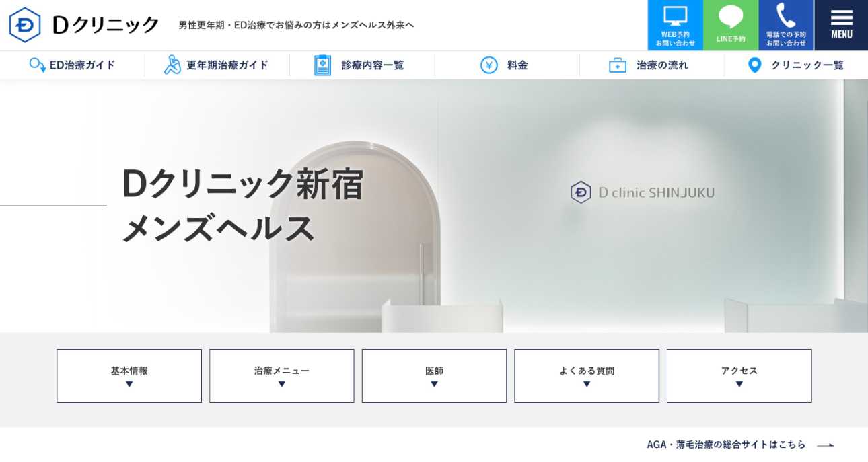Click the 更年期治療ガイド person icon
Viewport: 868px width, 462px height.
pyautogui.click(x=173, y=65)
